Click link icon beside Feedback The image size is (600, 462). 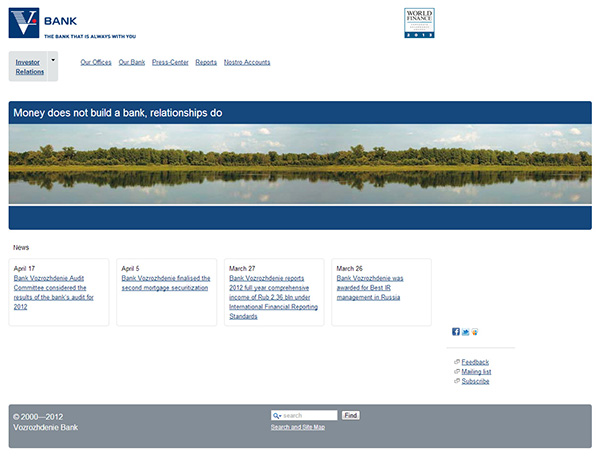[x=457, y=361]
